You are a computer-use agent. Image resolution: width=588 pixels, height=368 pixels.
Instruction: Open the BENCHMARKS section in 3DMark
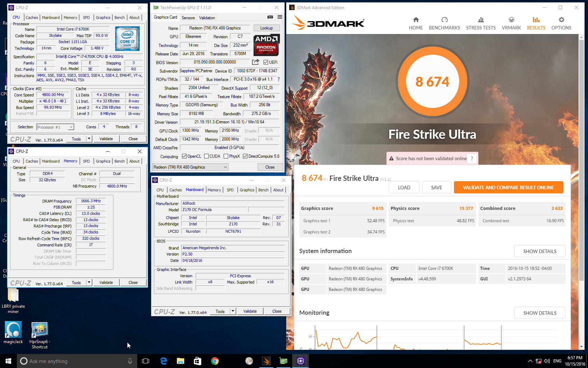(444, 23)
